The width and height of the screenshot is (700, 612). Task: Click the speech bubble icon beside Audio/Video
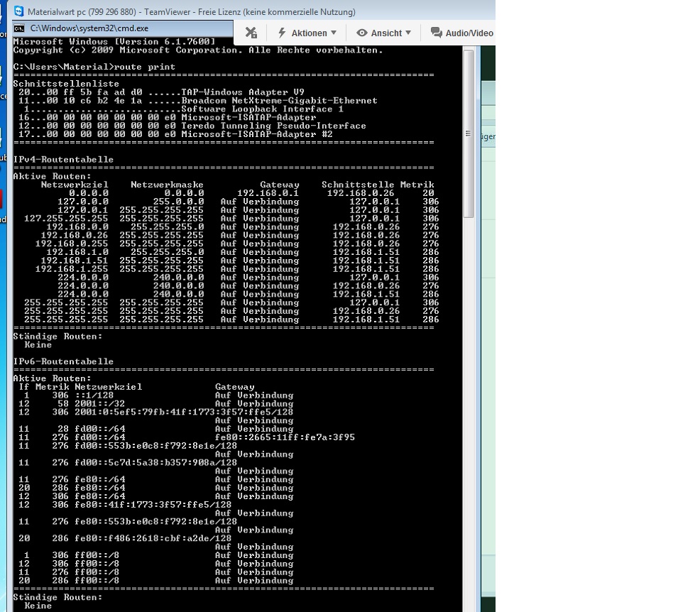[435, 33]
